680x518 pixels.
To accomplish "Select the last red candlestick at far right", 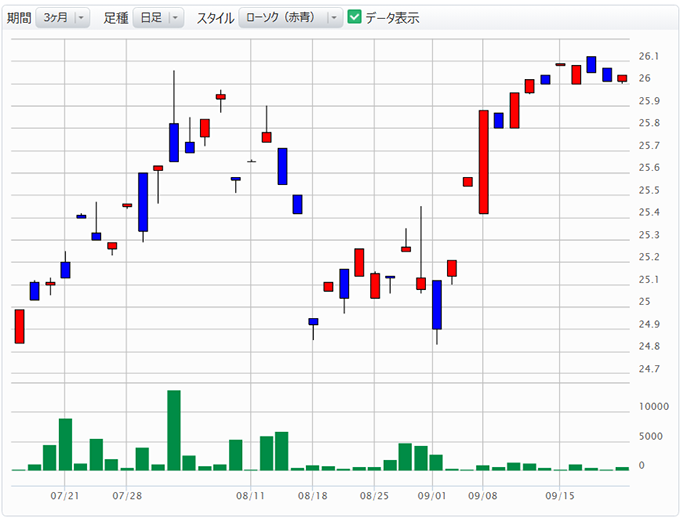I will [622, 78].
